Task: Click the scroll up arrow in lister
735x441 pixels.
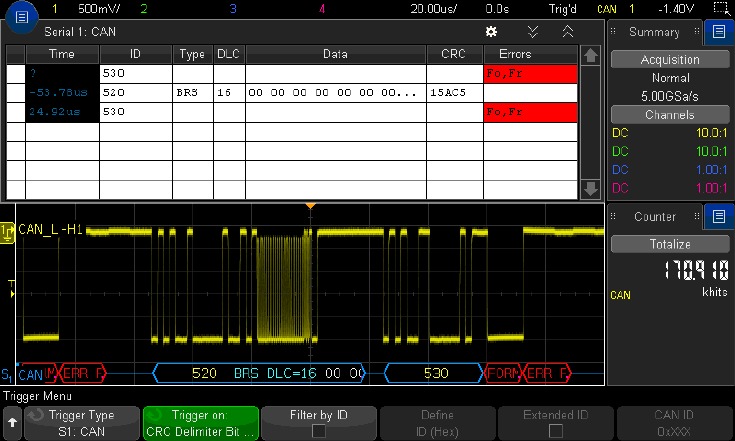Action: pos(590,56)
